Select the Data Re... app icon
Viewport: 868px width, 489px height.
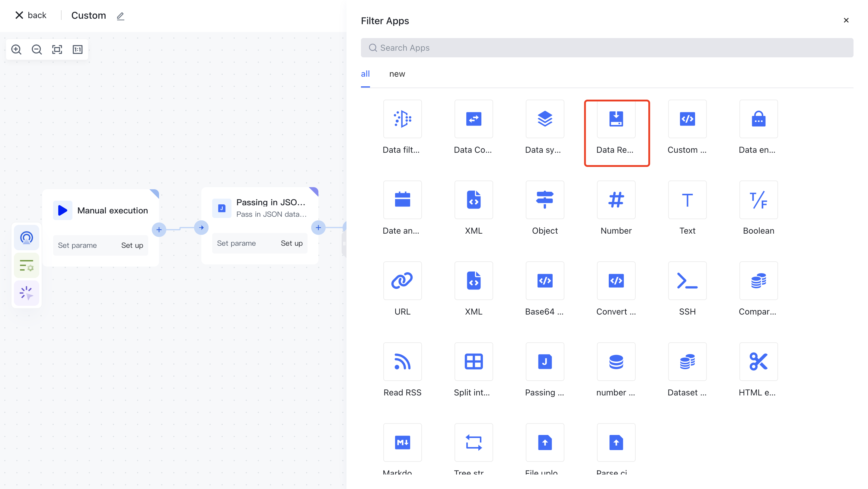(616, 119)
